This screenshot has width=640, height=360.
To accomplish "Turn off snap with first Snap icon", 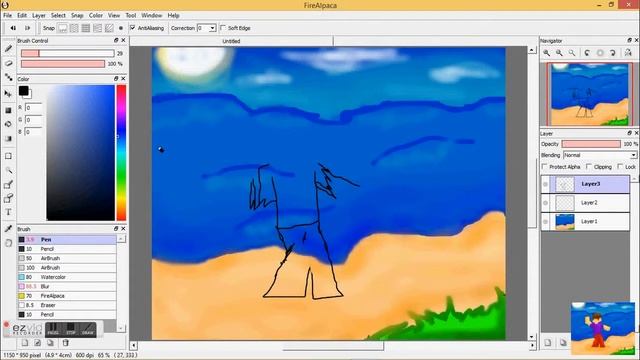I will (62, 28).
